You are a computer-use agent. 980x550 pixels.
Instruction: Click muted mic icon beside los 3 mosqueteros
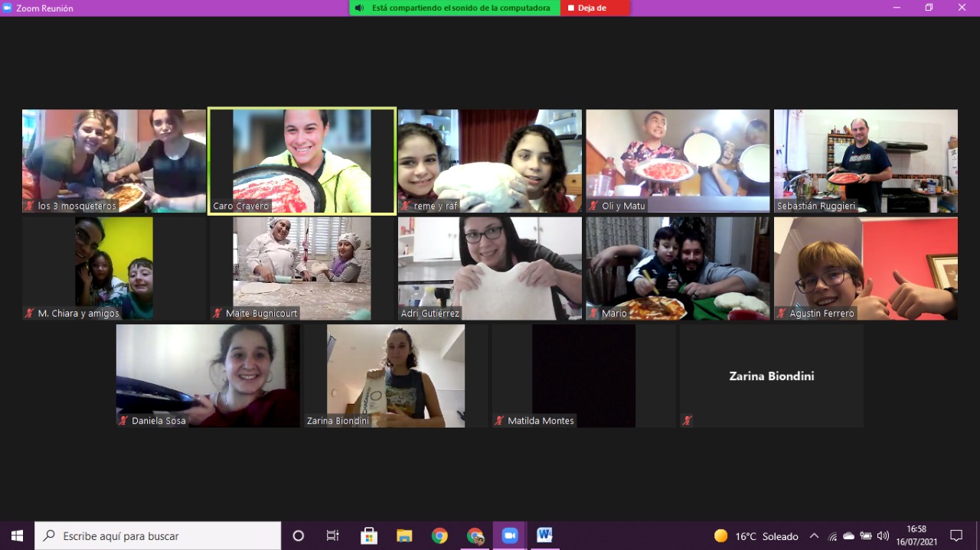point(30,207)
